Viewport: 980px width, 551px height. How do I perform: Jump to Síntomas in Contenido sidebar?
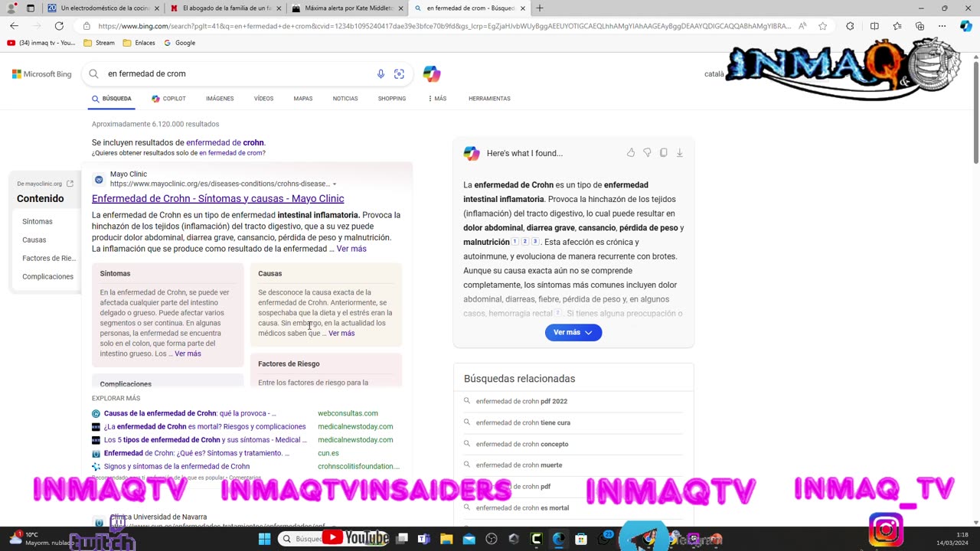38,221
